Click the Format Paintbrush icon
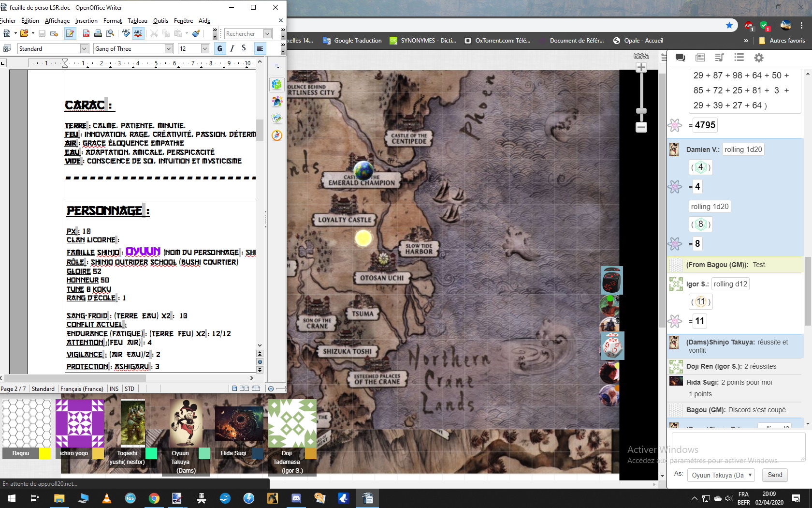Image resolution: width=812 pixels, height=508 pixels. pyautogui.click(x=196, y=33)
